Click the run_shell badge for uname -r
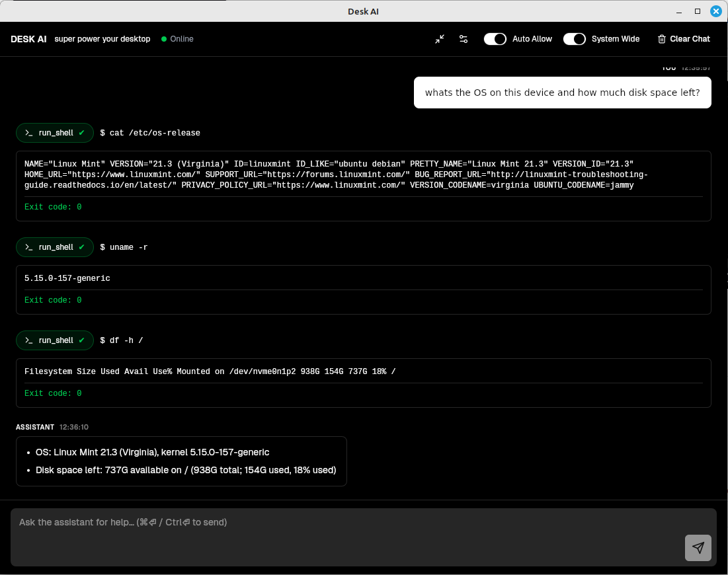Screen dimensions: 728x575 [x=55, y=247]
